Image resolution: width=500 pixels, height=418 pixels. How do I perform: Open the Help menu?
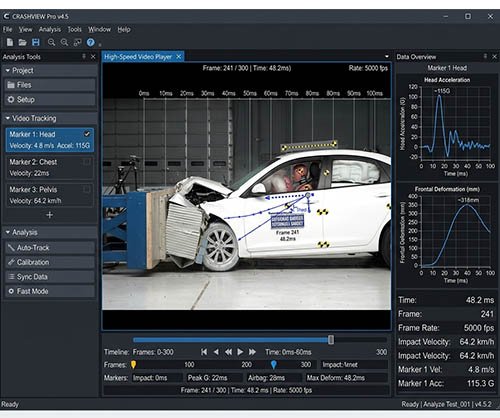124,29
